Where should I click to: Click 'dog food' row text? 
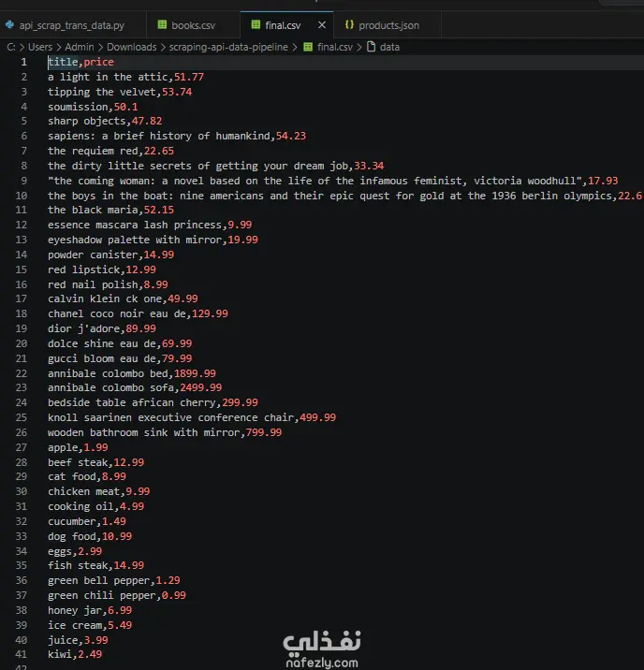click(x=72, y=536)
